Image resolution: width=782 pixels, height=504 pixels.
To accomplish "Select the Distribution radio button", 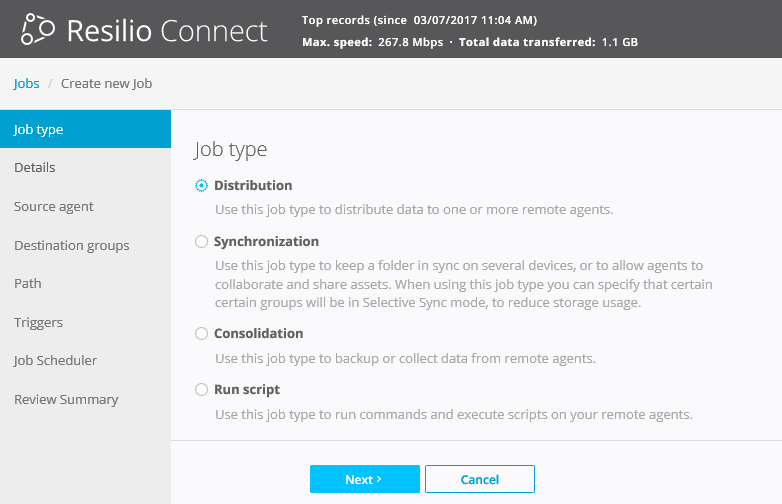I will [x=202, y=186].
